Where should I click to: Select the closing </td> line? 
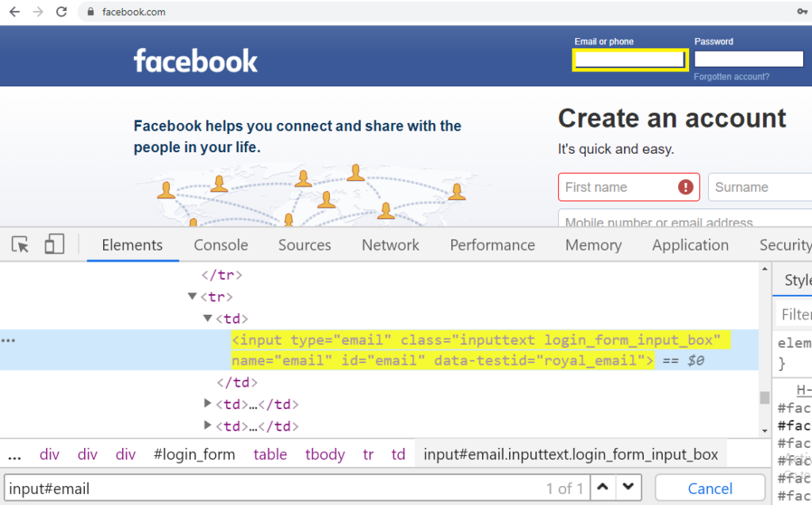236,382
